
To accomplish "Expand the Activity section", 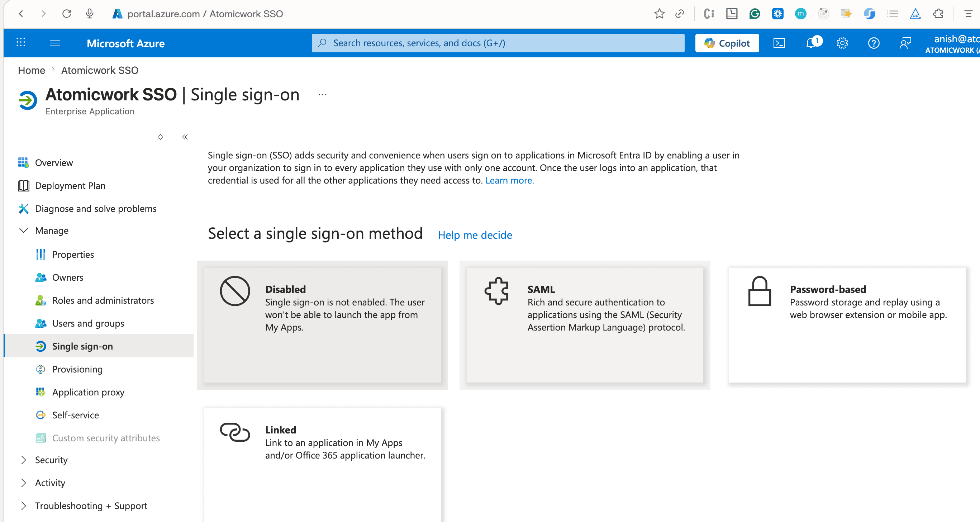I will (24, 483).
